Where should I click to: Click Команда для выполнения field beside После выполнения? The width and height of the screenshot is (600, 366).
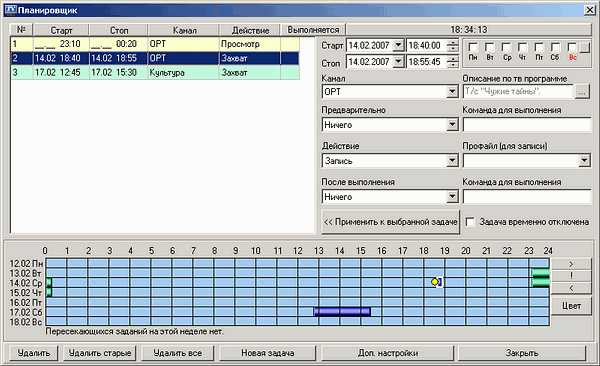[x=527, y=197]
